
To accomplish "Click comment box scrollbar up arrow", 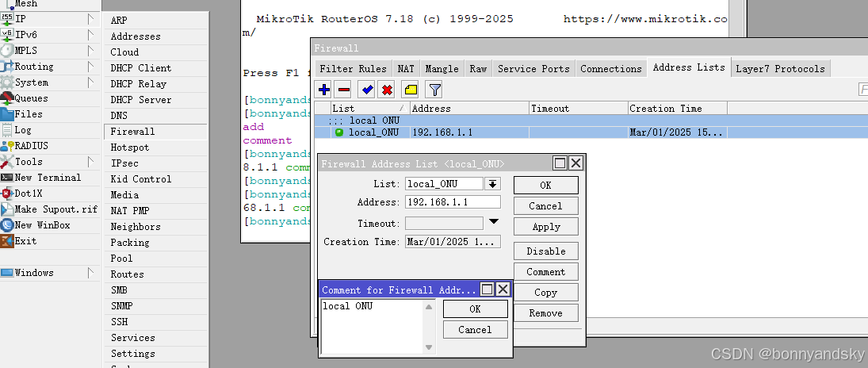I will 429,306.
